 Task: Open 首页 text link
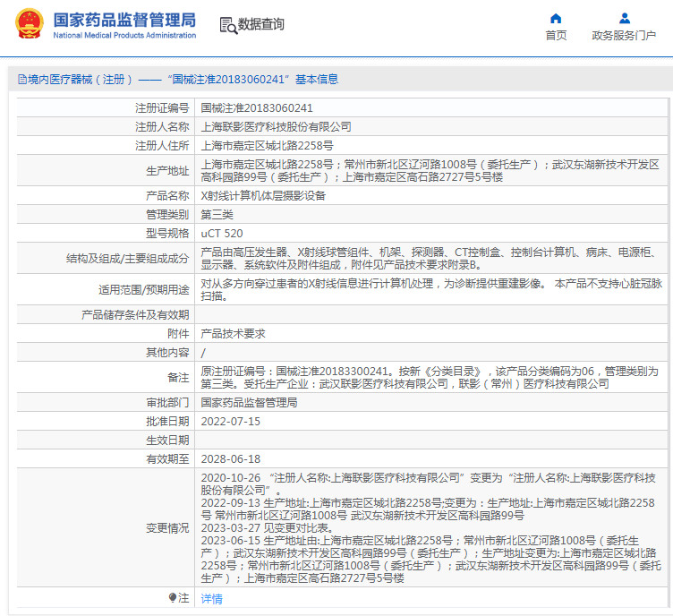(x=556, y=36)
